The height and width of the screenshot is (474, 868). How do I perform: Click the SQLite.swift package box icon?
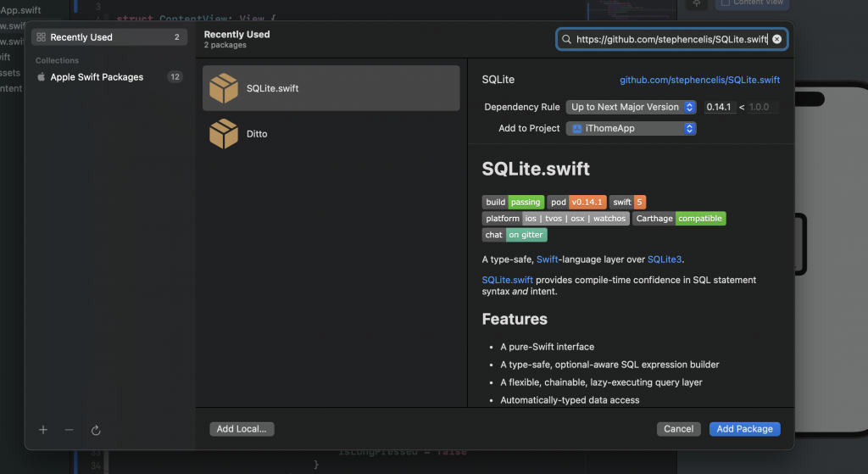tap(224, 88)
